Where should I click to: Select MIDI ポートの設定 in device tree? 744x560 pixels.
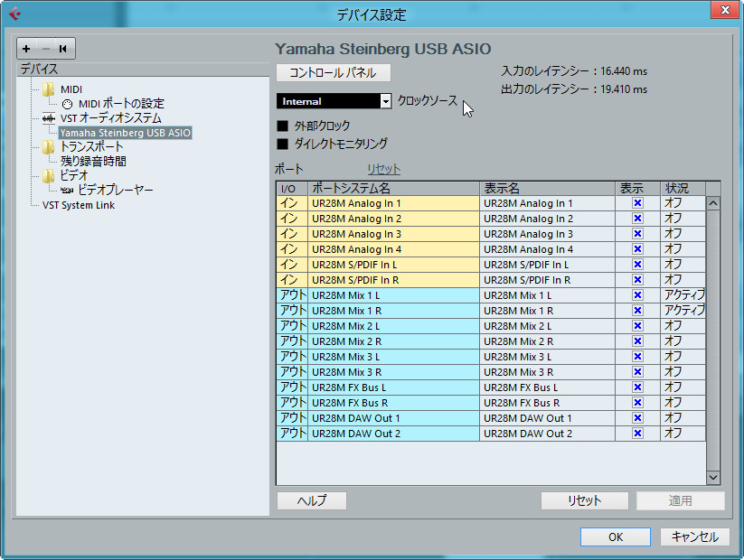point(121,104)
